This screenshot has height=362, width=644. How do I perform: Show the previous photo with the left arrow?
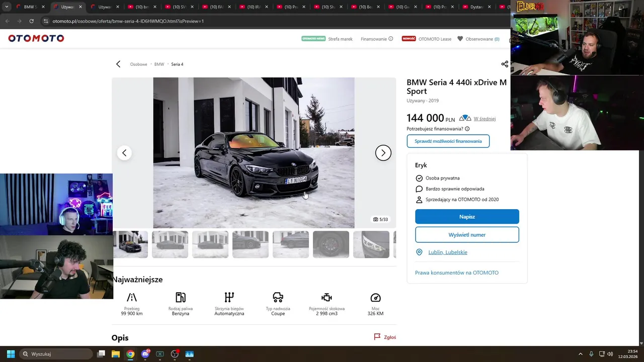click(124, 153)
